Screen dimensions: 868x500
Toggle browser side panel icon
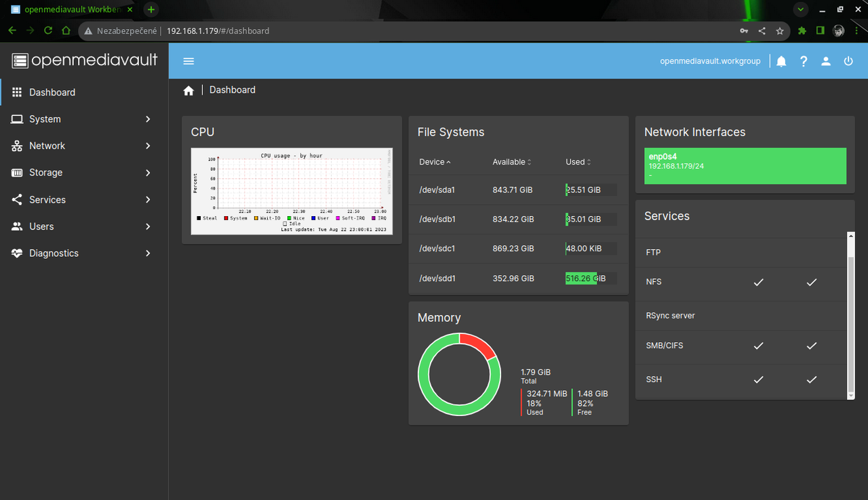[x=821, y=30]
